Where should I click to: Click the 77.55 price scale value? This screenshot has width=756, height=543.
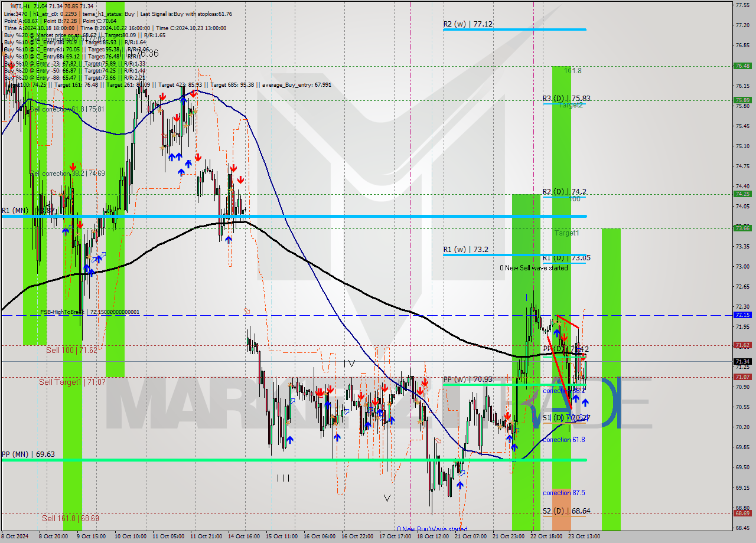742,5
